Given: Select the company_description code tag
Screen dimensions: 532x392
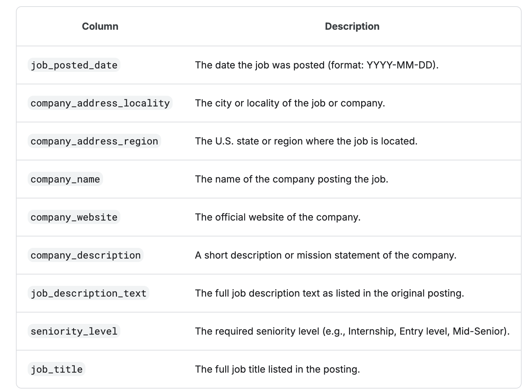Looking at the screenshot, I should tap(85, 255).
